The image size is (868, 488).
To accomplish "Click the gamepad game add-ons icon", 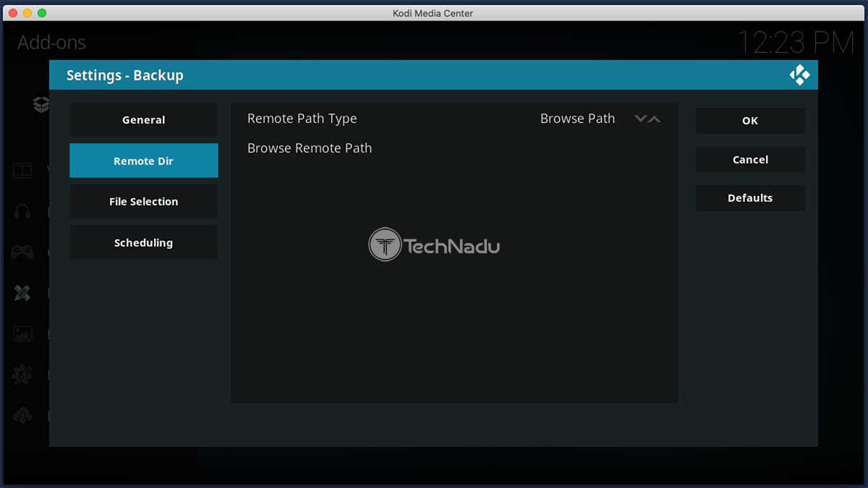I will tap(22, 252).
